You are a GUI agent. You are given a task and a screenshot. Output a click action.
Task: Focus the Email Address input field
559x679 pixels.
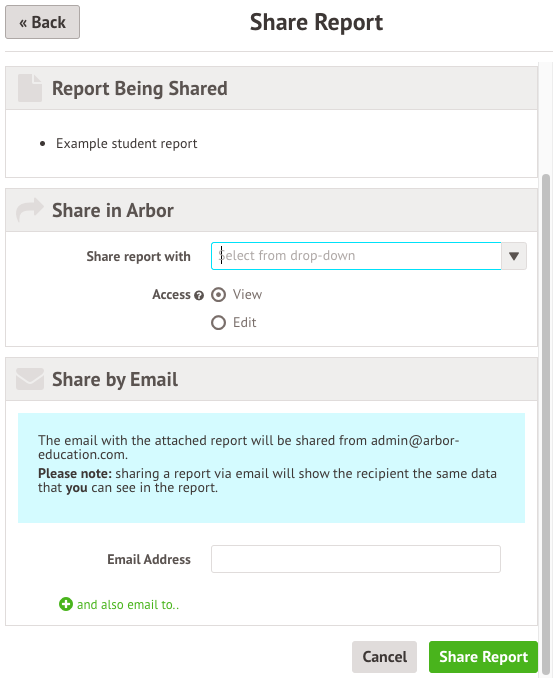click(356, 559)
